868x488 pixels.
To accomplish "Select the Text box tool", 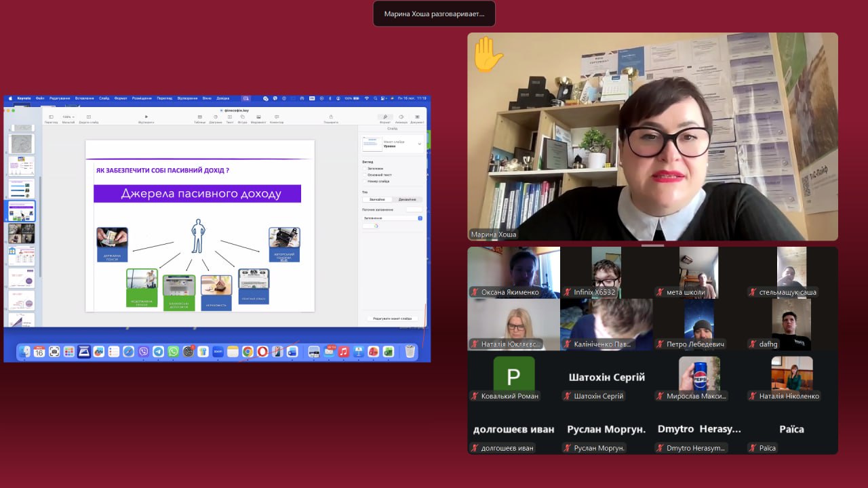I will 230,117.
